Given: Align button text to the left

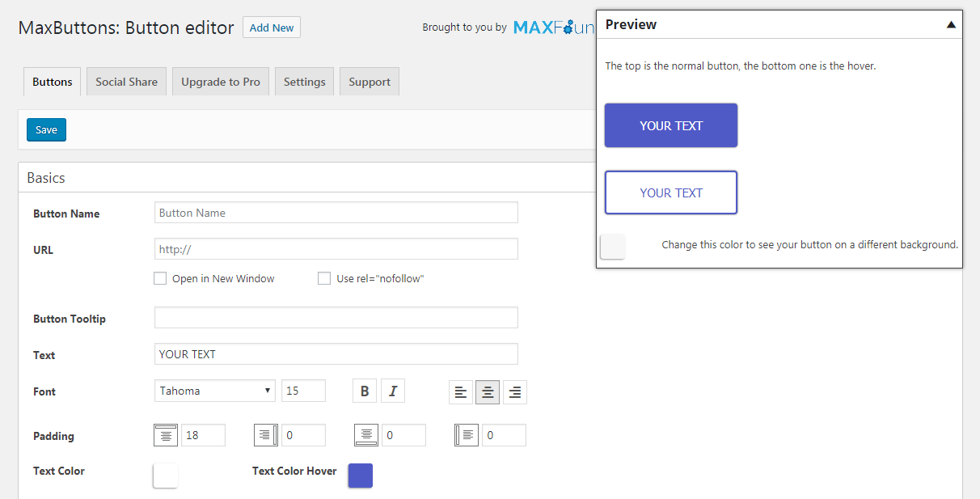Looking at the screenshot, I should click(461, 392).
